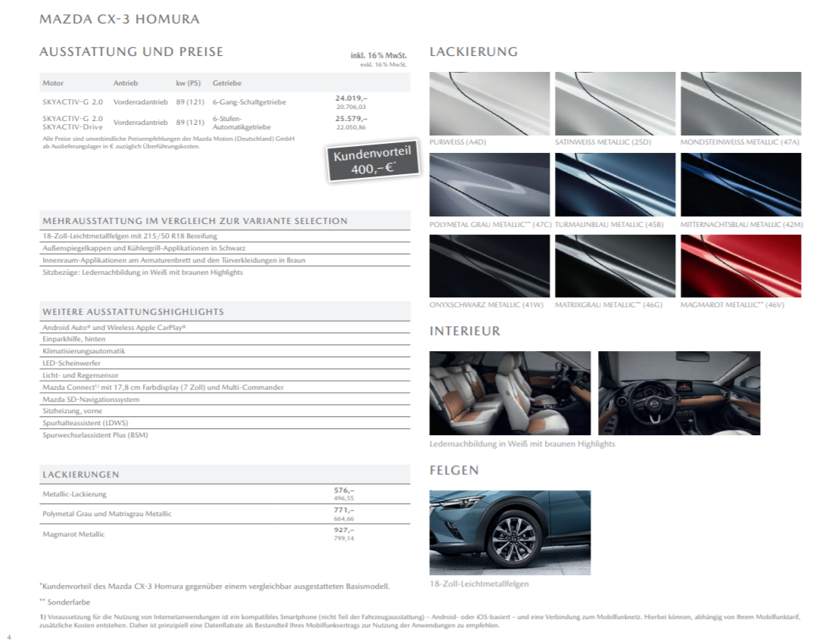Select the Klimatisierungsautomatik row
The width and height of the screenshot is (832, 644).
tap(225, 351)
